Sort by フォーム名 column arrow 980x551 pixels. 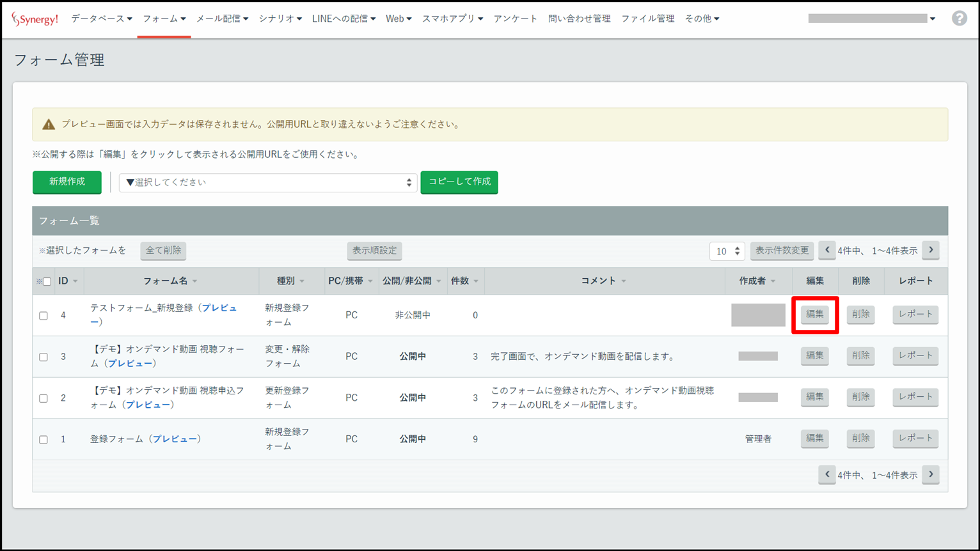195,281
